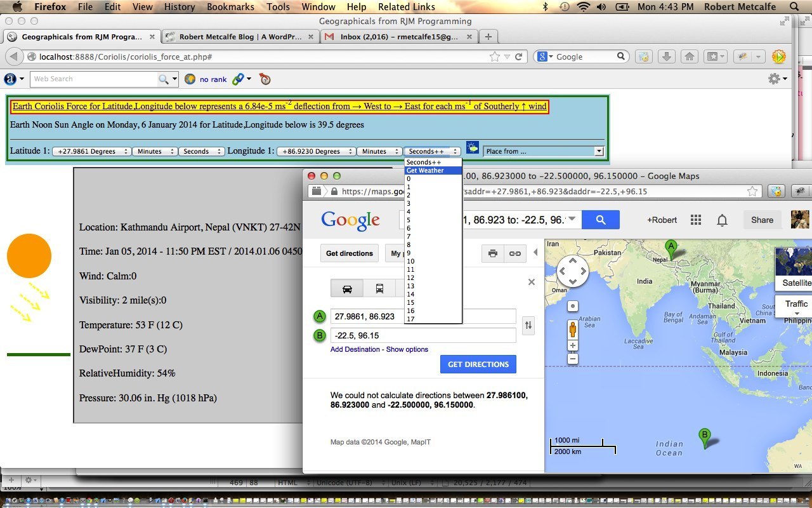Zoom out with map minus button
Image resolution: width=812 pixels, height=508 pixels.
[x=573, y=359]
